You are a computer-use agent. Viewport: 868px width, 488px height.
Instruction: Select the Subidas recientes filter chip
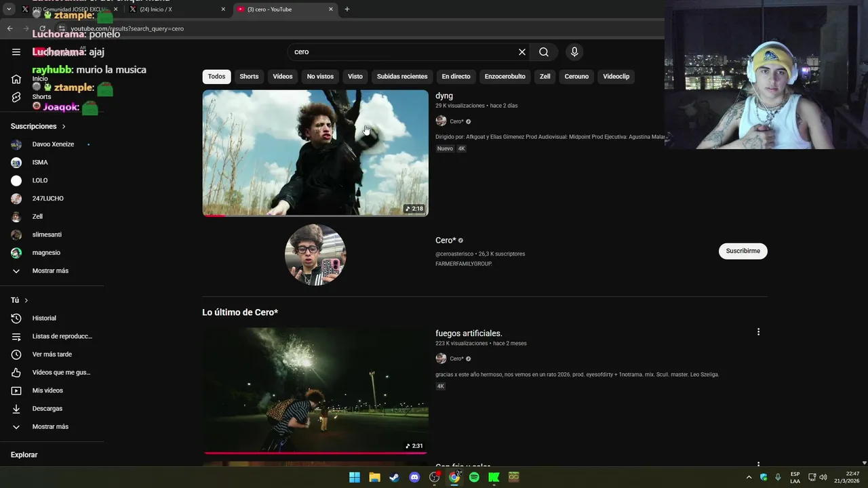[x=402, y=77]
